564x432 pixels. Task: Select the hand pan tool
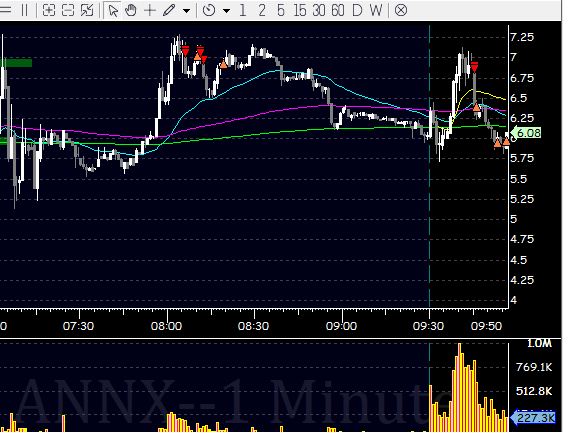click(x=131, y=10)
